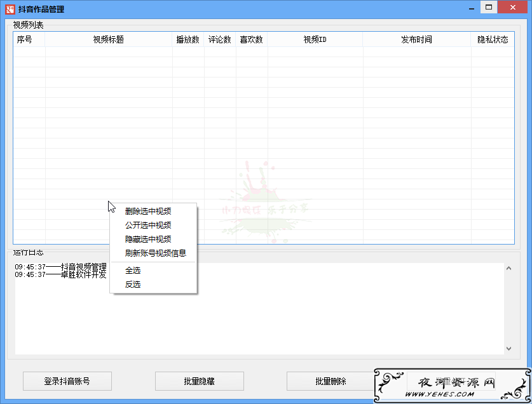Close the 抖音作品管理 window
The image size is (532, 404).
pos(513,7)
